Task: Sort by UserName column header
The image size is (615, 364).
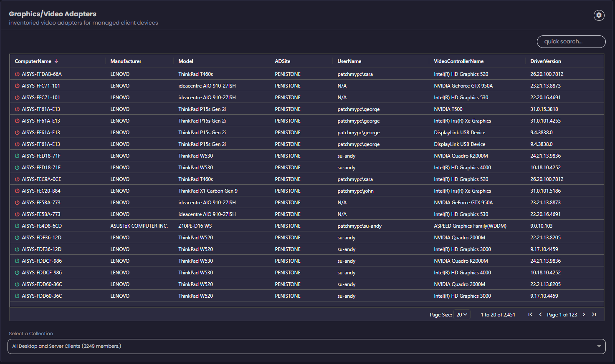Action: pos(349,61)
